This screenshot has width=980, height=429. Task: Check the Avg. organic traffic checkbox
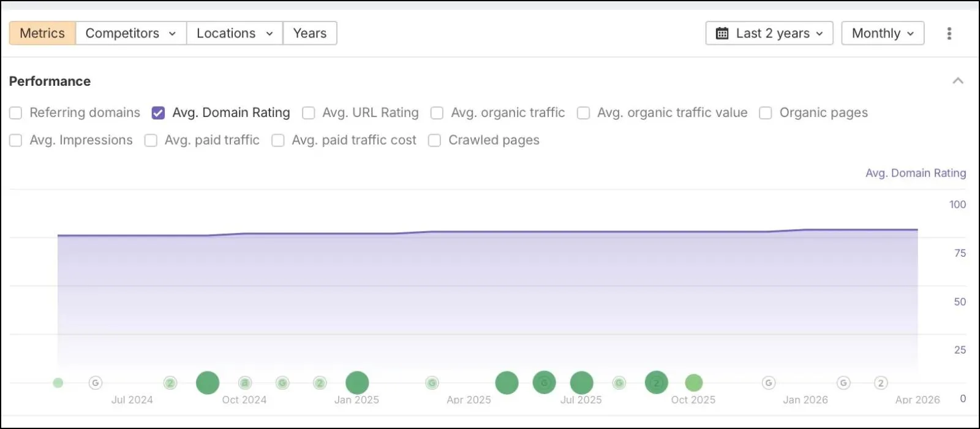pyautogui.click(x=437, y=113)
